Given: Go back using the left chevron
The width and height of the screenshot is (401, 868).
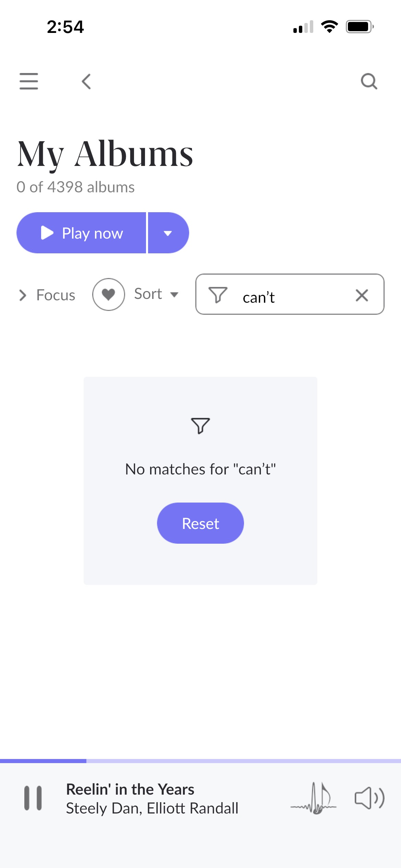Looking at the screenshot, I should pos(86,81).
